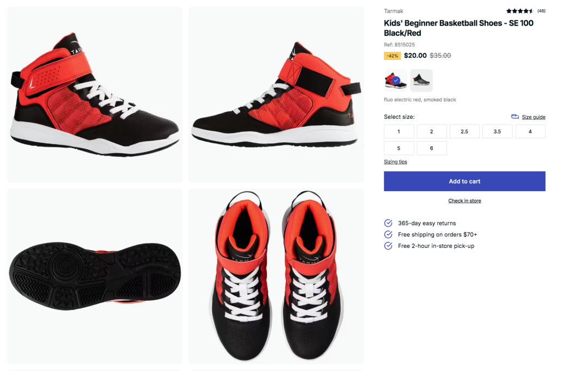Open the shoe sole product image
This screenshot has width=588, height=371.
[x=95, y=276]
